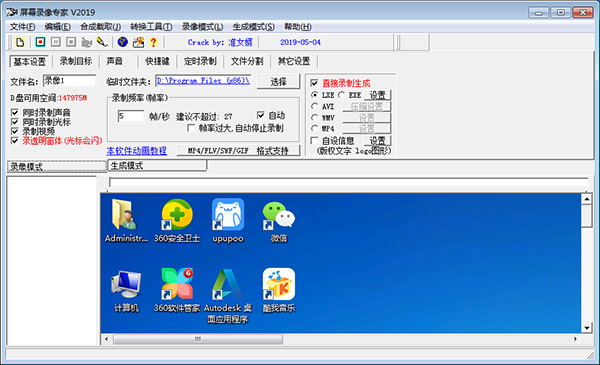Click the horizontal scrollbar right arrow
Image resolution: width=600 pixels, height=365 pixels.
pyautogui.click(x=575, y=339)
